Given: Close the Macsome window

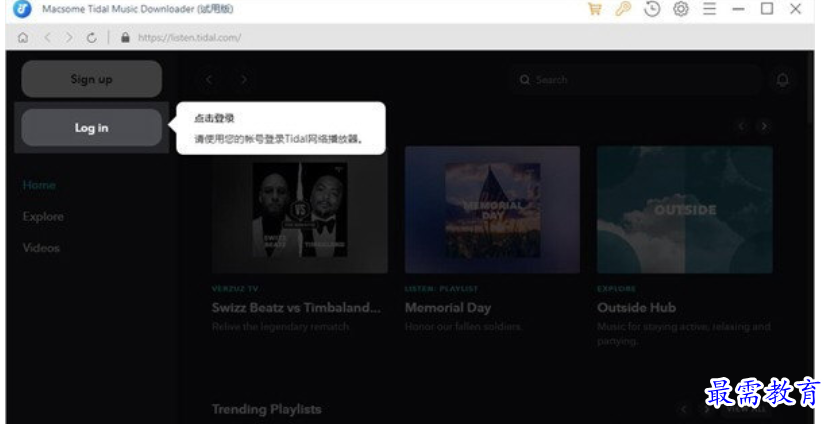Looking at the screenshot, I should pyautogui.click(x=796, y=9).
